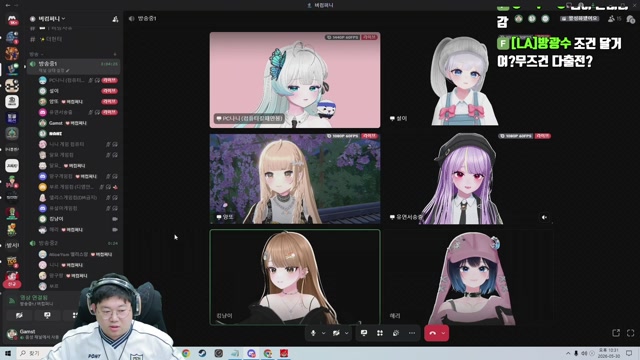Select 방송중1 channel title in call header
Viewport: 640px width, 360px height.
147,18
